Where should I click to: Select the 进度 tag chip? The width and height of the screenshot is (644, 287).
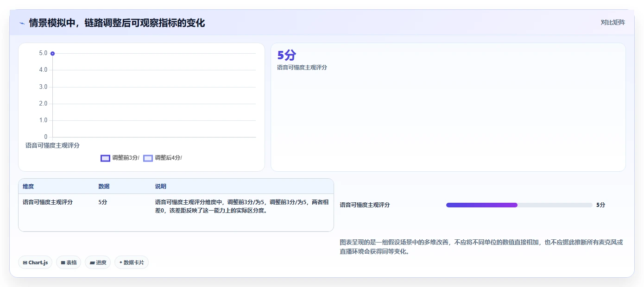tap(98, 262)
